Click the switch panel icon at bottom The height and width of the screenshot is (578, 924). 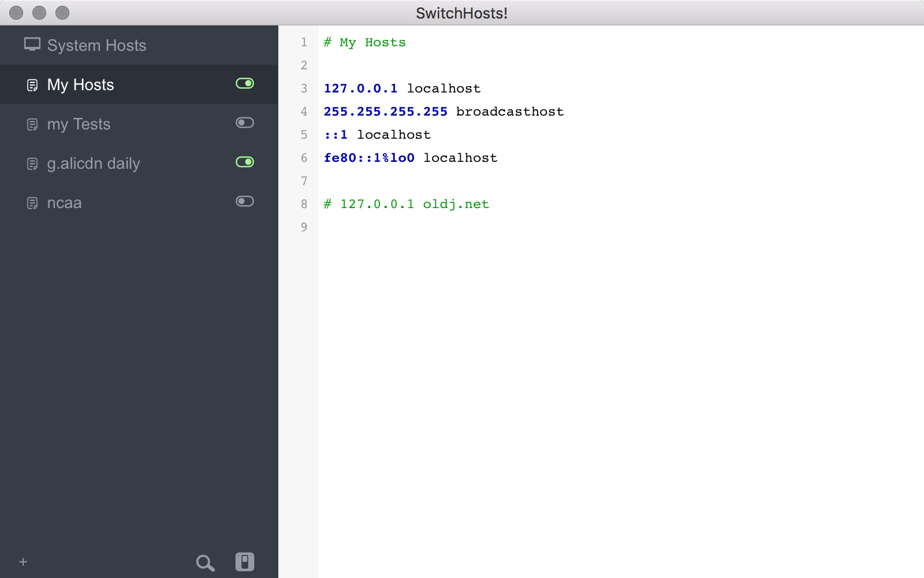point(245,562)
